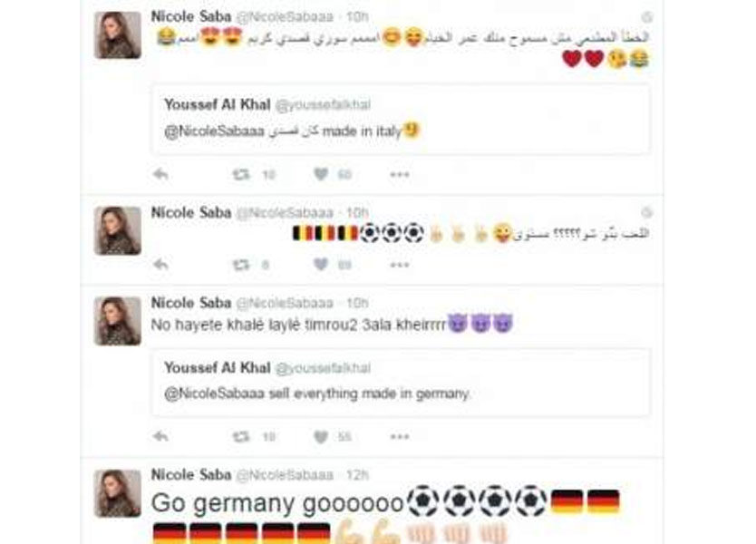Click Nicole Saba avatar on first tweet
Screen dimensions: 756x544
[118, 35]
